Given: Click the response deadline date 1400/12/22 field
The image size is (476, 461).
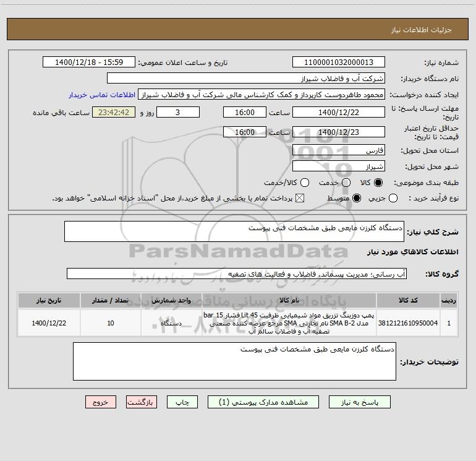Looking at the screenshot, I should click(x=339, y=112).
